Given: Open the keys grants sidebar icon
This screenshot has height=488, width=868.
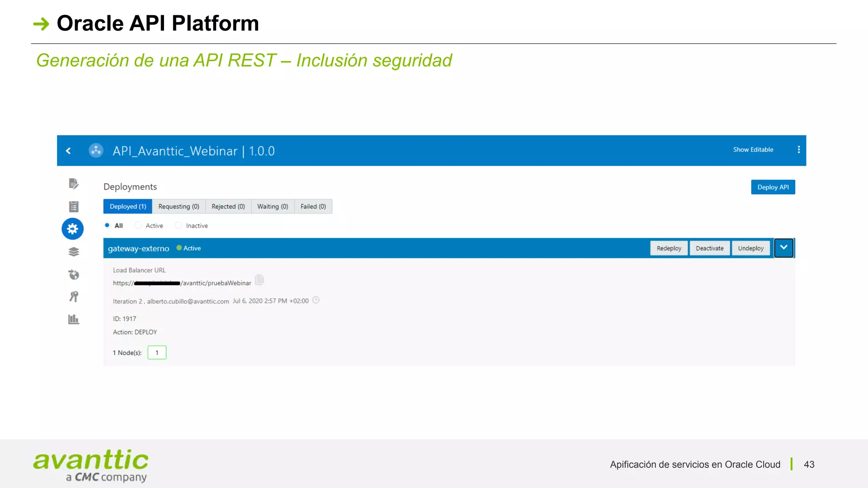Looking at the screenshot, I should pos(74,297).
